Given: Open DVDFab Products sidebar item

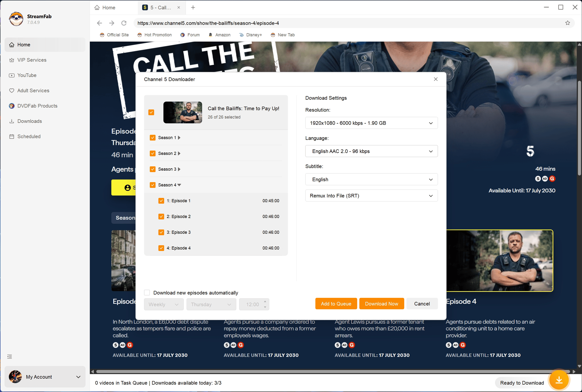Looking at the screenshot, I should 45,106.
